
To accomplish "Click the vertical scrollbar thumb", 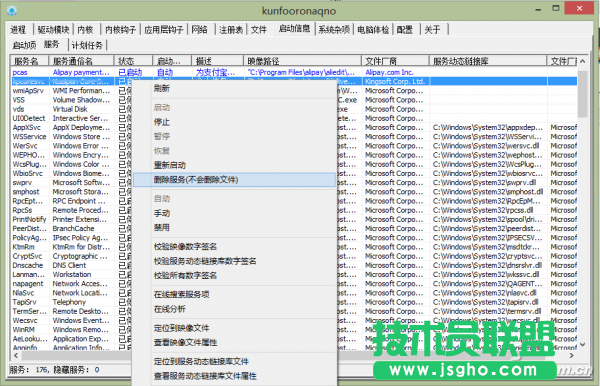I will (582, 94).
